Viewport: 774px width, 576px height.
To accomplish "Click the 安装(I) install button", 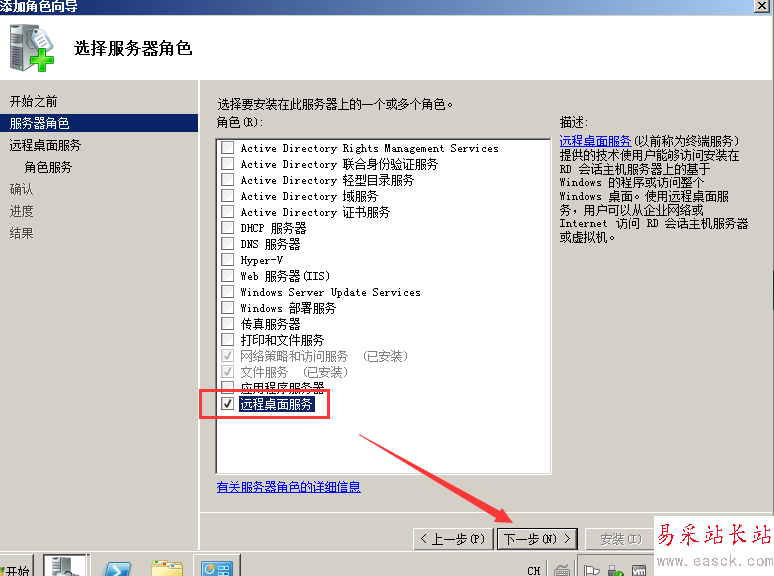I will coord(620,539).
